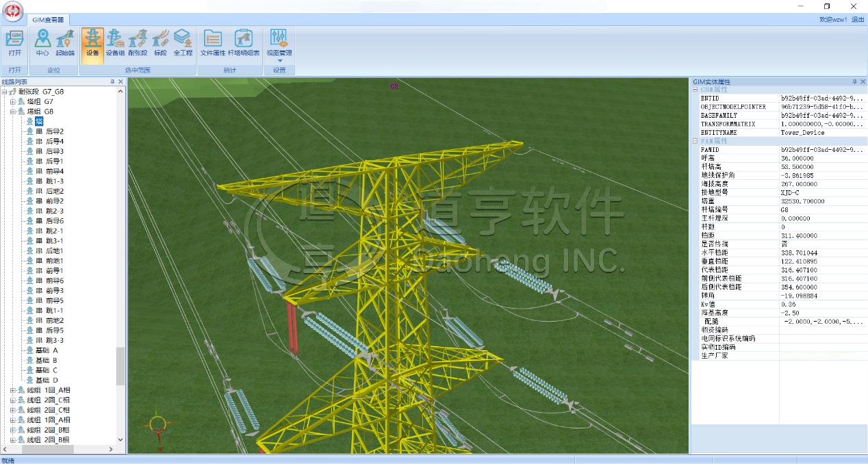Click the tower icon beside 串 后导5

coord(29,330)
